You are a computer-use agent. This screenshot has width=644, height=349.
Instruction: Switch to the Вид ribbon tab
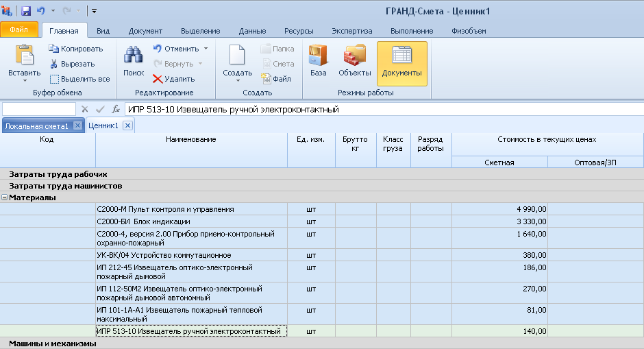103,31
